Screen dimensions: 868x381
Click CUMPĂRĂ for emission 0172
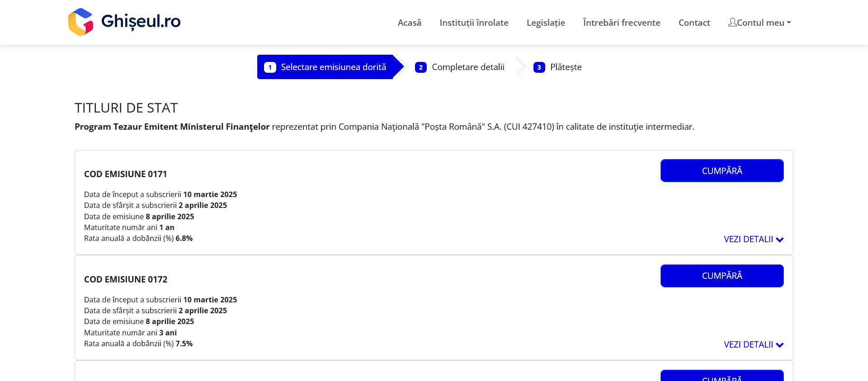[722, 276]
